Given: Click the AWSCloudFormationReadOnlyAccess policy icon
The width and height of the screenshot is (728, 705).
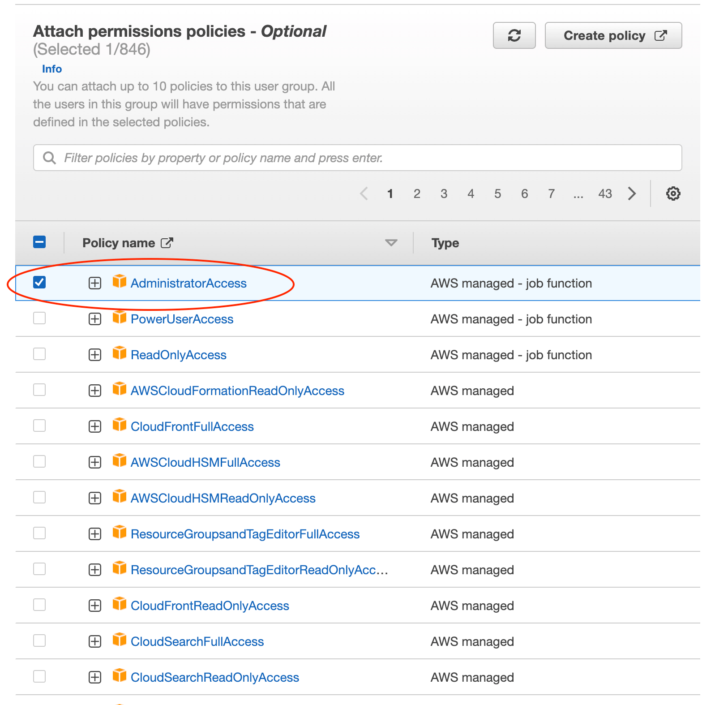Looking at the screenshot, I should click(119, 389).
